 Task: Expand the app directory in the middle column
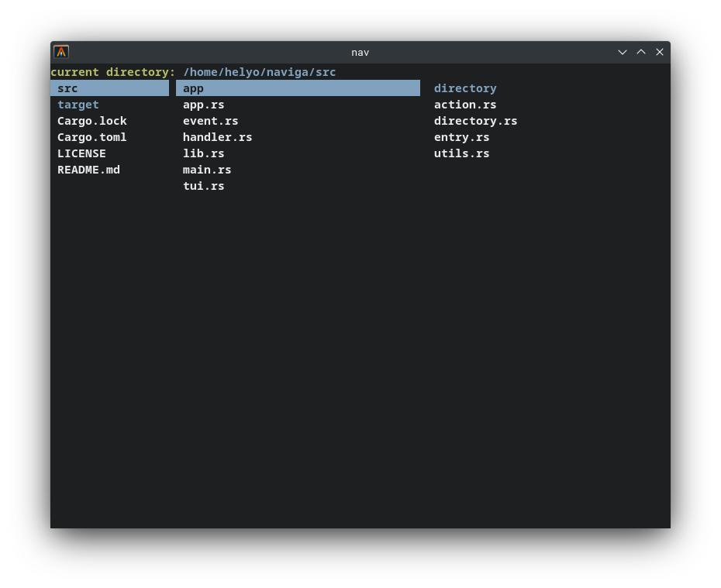pyautogui.click(x=193, y=88)
